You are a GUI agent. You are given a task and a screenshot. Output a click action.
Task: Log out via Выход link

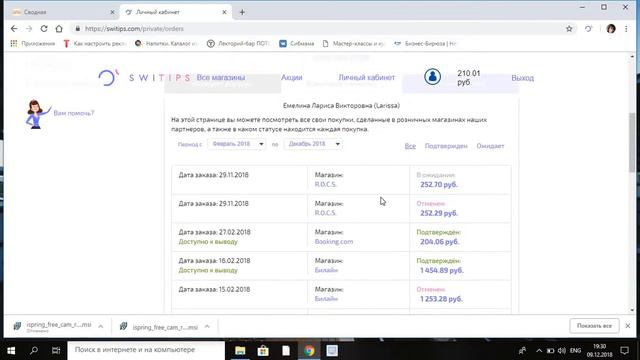[x=522, y=78]
